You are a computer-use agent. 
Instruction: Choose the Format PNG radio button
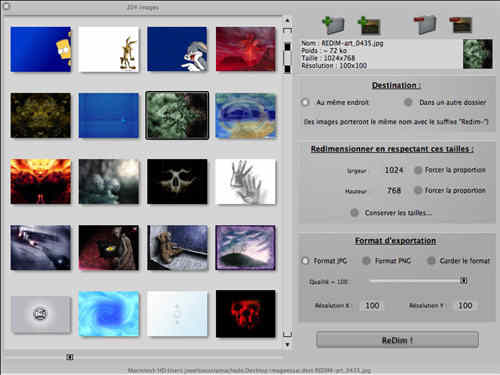pyautogui.click(x=366, y=261)
